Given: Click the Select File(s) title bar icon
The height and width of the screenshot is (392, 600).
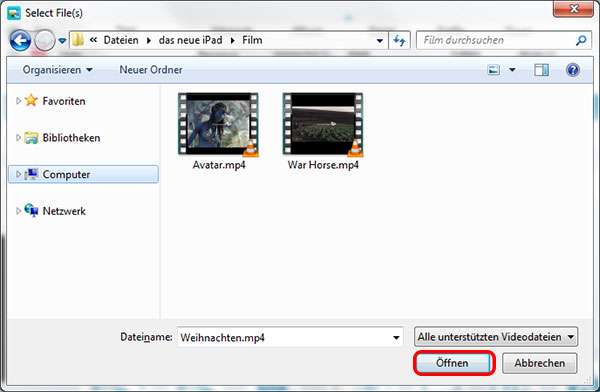Looking at the screenshot, I should pyautogui.click(x=14, y=13).
